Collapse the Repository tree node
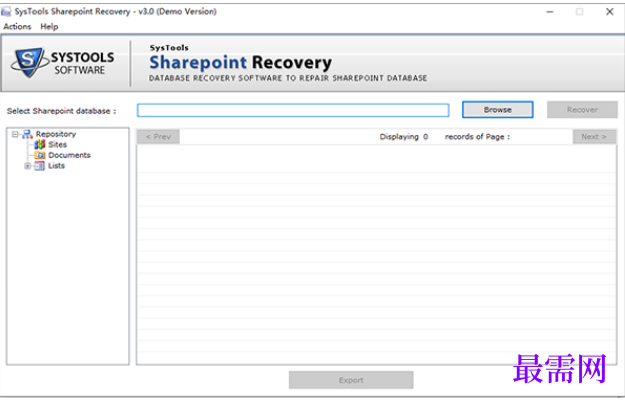The width and height of the screenshot is (625, 400). pyautogui.click(x=15, y=134)
